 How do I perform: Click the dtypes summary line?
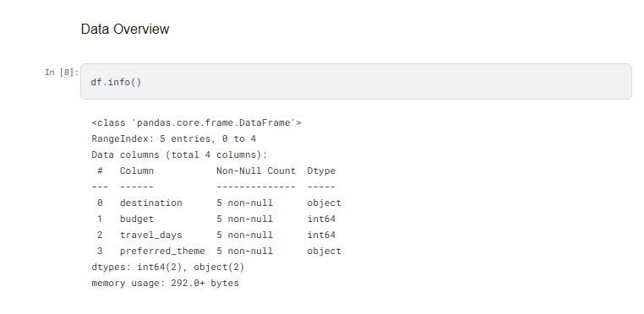click(x=168, y=267)
